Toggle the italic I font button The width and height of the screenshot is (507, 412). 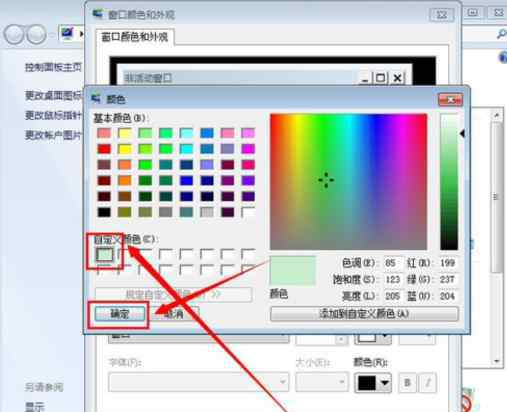pyautogui.click(x=428, y=383)
